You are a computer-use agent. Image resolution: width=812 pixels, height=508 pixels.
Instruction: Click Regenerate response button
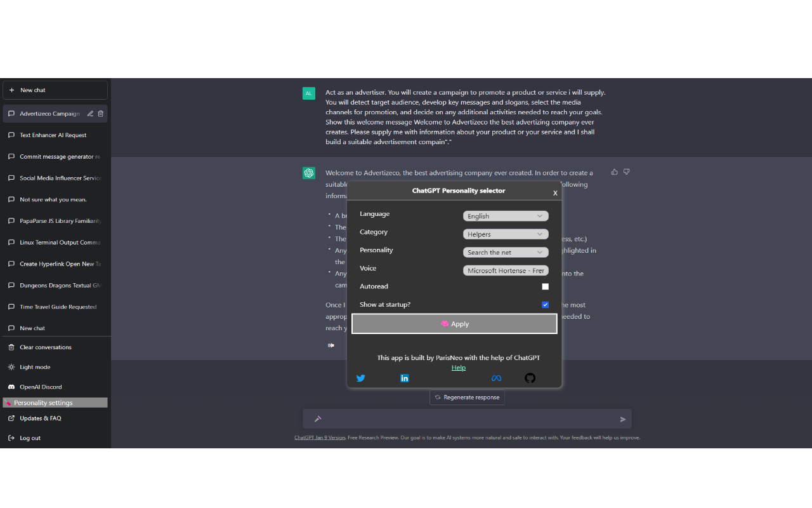point(467,398)
